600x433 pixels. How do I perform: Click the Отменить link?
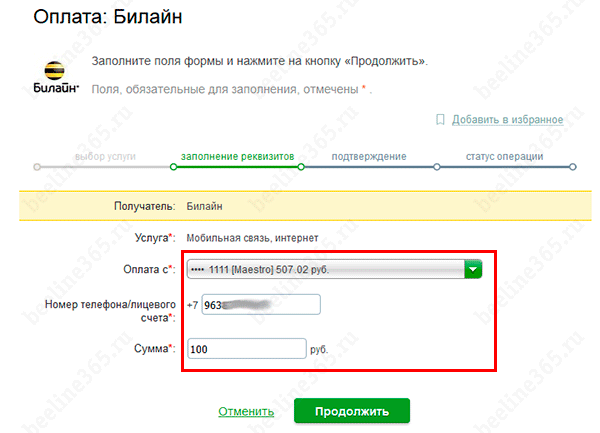(x=246, y=412)
